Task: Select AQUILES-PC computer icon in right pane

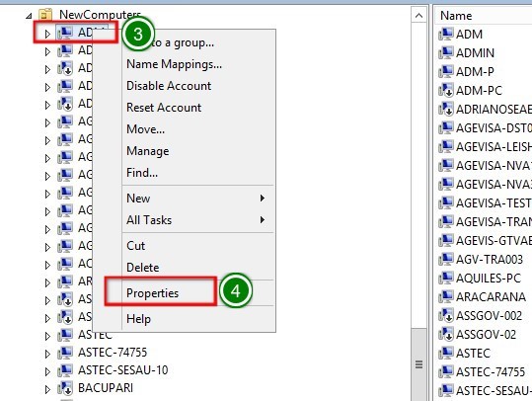Action: tap(446, 279)
